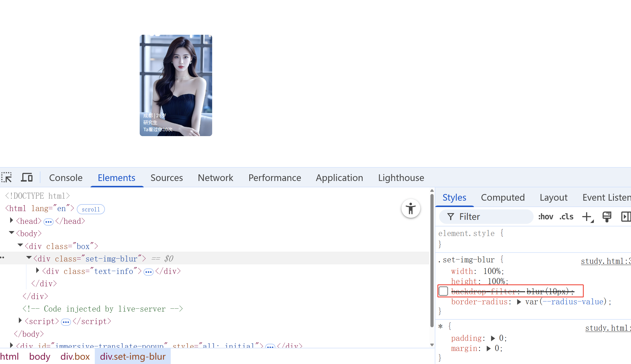Click the accessibility floating button
Image resolution: width=631 pixels, height=364 pixels.
tap(410, 208)
